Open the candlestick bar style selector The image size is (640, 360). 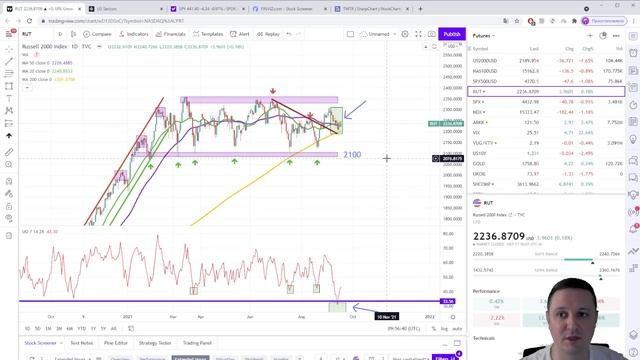tap(73, 34)
